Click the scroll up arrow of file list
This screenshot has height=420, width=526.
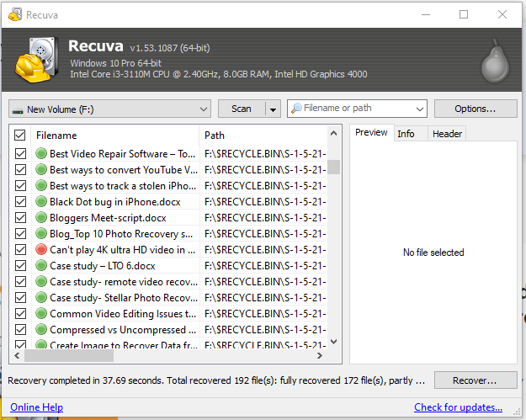point(333,133)
